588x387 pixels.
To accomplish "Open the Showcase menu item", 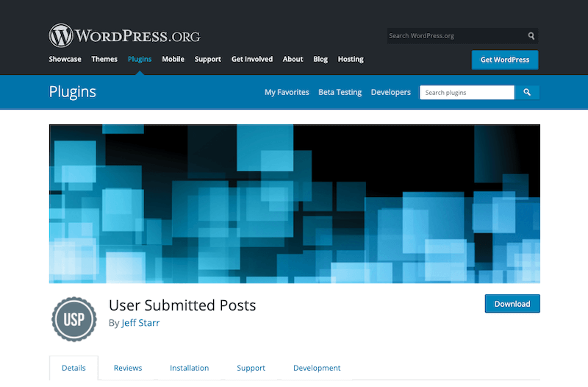I will tap(65, 60).
